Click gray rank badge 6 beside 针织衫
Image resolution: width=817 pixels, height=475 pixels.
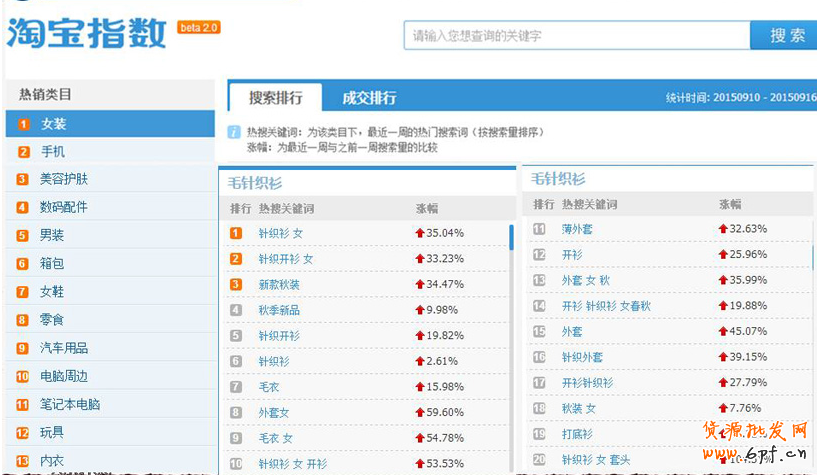[236, 361]
